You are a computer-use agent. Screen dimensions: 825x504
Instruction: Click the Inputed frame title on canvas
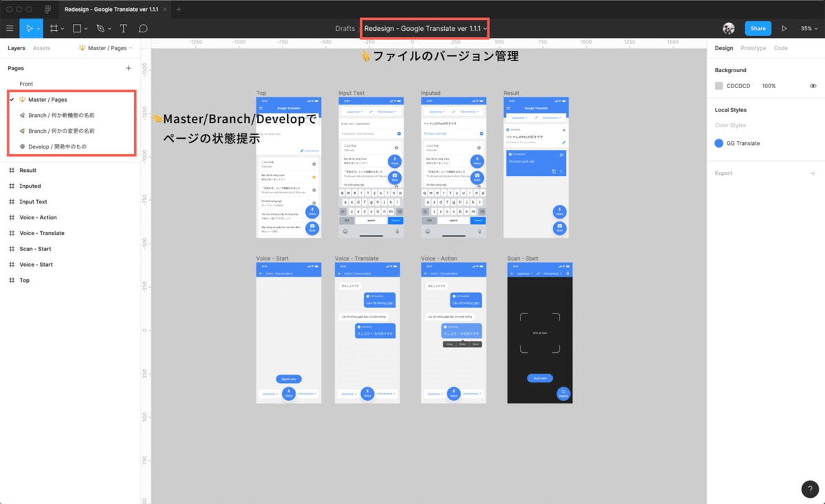431,93
